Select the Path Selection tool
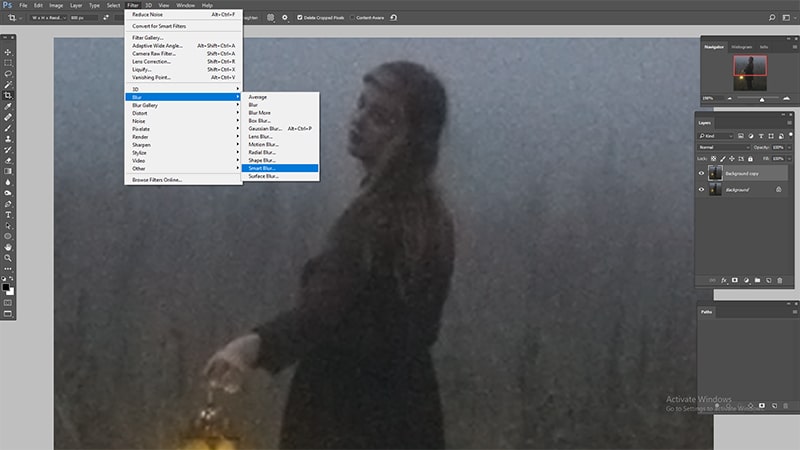 [8, 226]
